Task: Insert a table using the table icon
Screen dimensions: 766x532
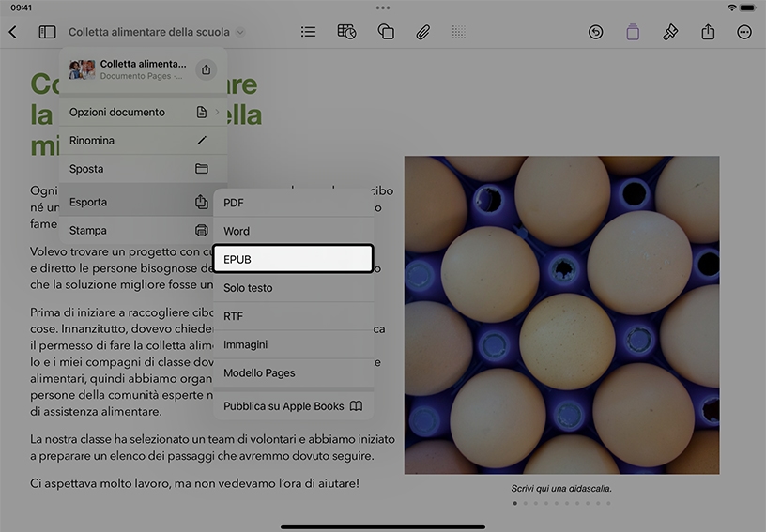Action: click(346, 32)
